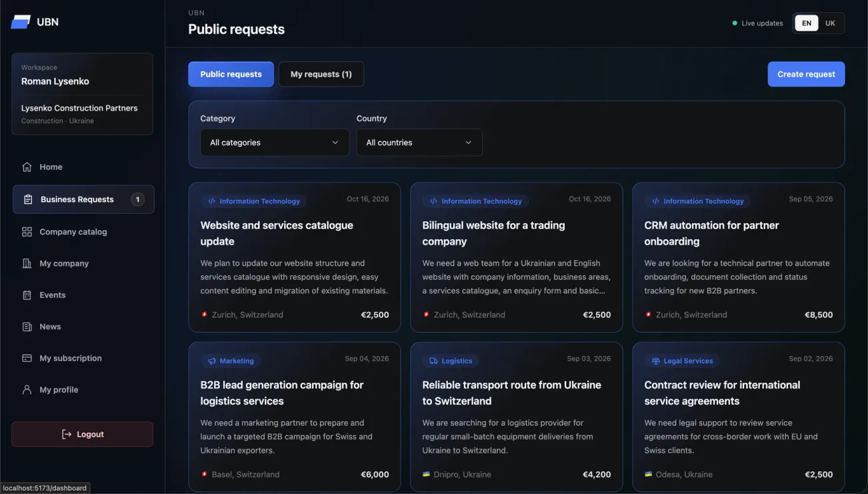Click the Business Requests count badge
Viewport: 868px width, 494px height.
(x=137, y=199)
